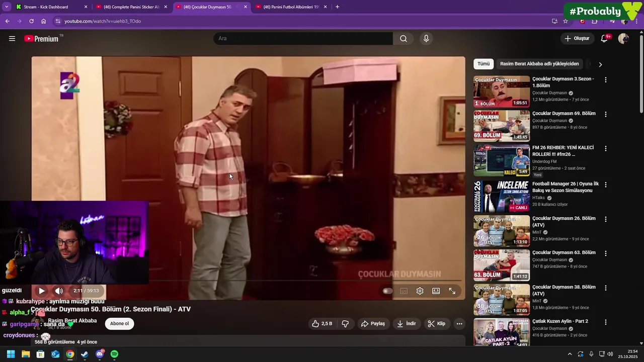The image size is (644, 362).
Task: Open the Rasim Berat Akbaba channel link
Action: coord(72,320)
